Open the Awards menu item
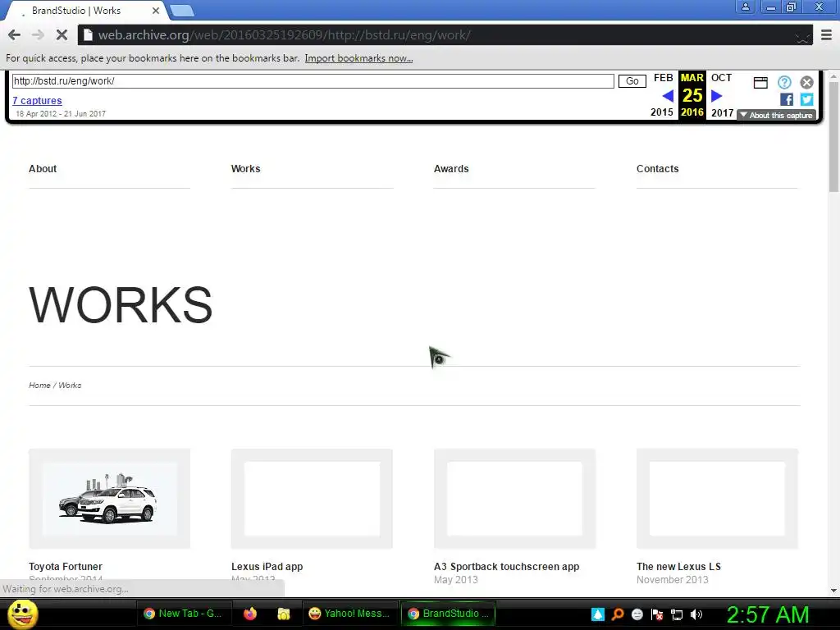The height and width of the screenshot is (630, 840). [x=451, y=169]
